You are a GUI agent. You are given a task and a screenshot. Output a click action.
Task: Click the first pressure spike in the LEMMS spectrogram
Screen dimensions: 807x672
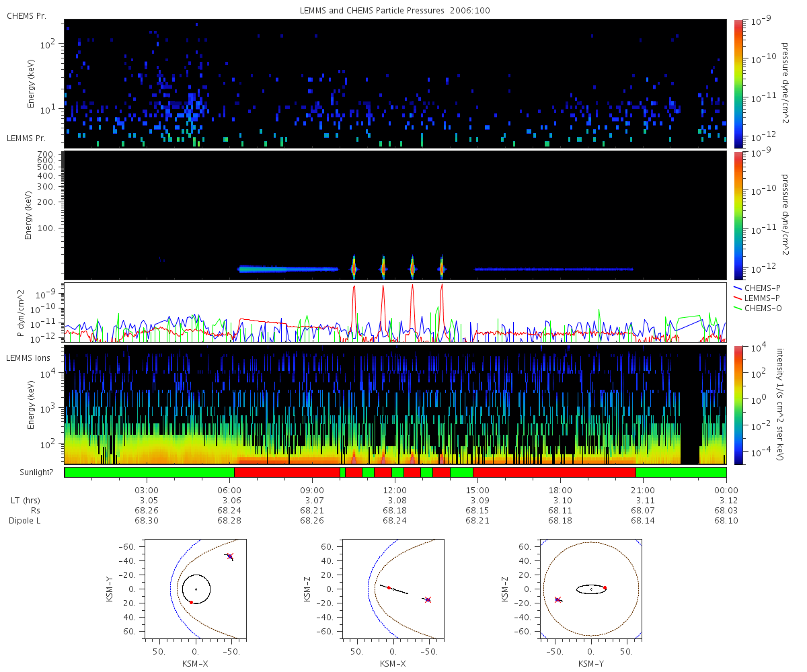point(354,268)
